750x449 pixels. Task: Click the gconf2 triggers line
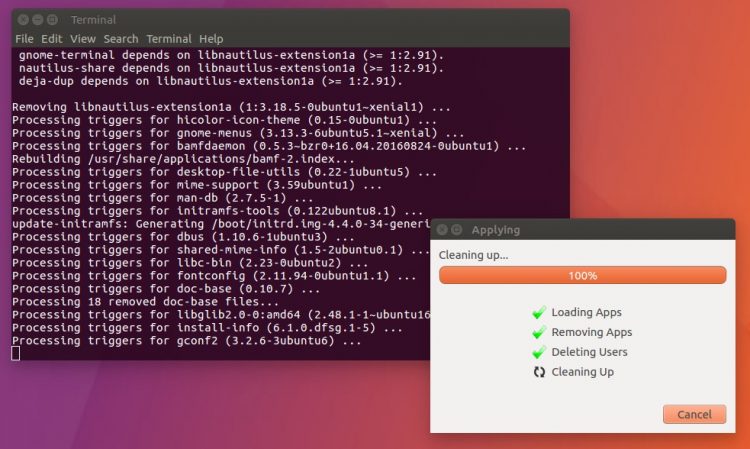point(187,340)
